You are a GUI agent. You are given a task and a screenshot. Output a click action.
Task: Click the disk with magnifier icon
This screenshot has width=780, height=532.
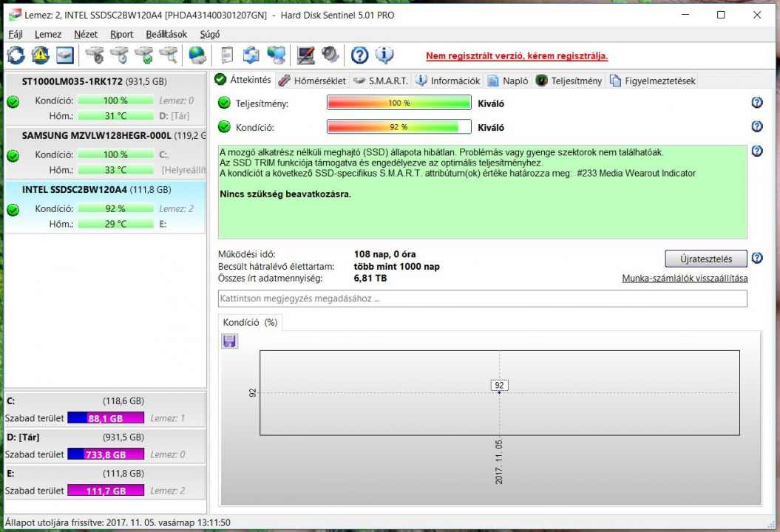pos(169,55)
